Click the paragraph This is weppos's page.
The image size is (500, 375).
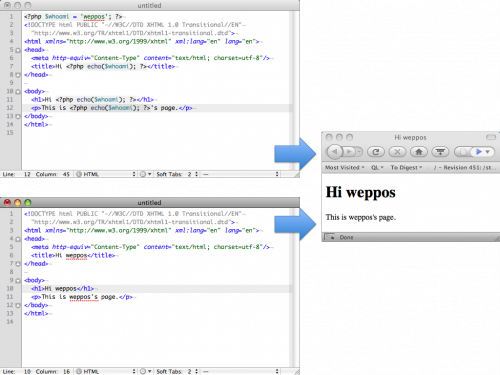[x=361, y=217]
